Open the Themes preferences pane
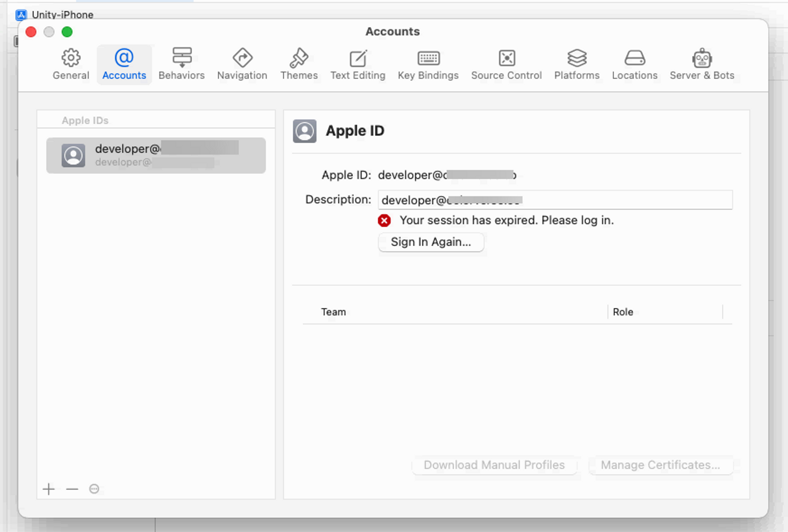 tap(299, 64)
